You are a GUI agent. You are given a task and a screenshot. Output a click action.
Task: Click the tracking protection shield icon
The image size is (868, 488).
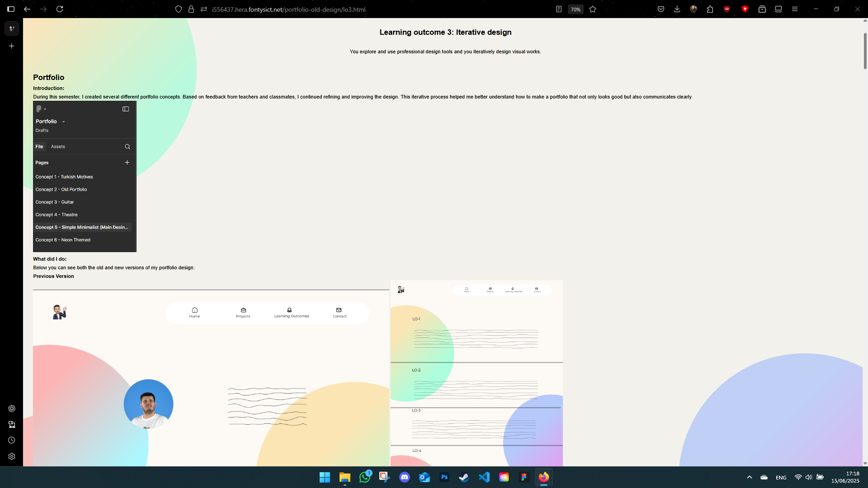[x=179, y=9]
